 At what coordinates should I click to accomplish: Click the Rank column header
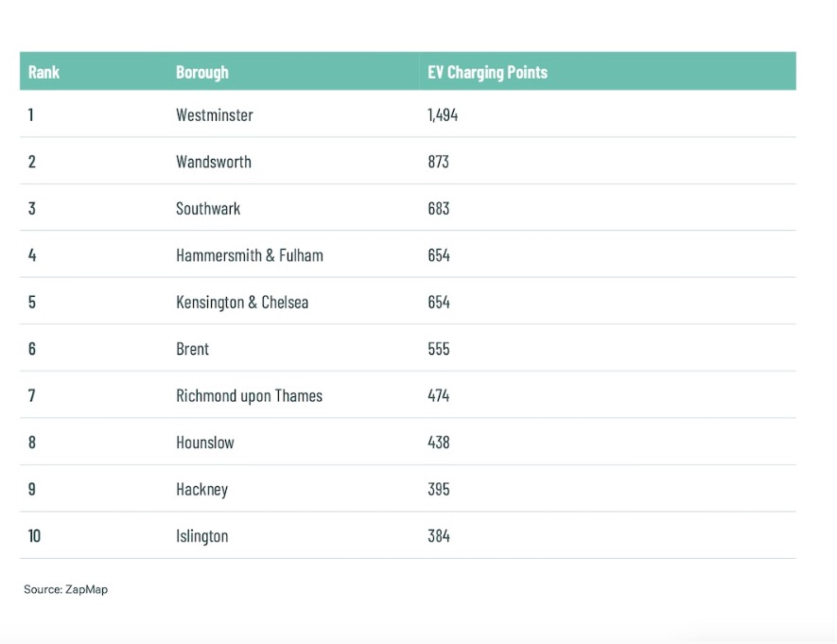coord(44,72)
